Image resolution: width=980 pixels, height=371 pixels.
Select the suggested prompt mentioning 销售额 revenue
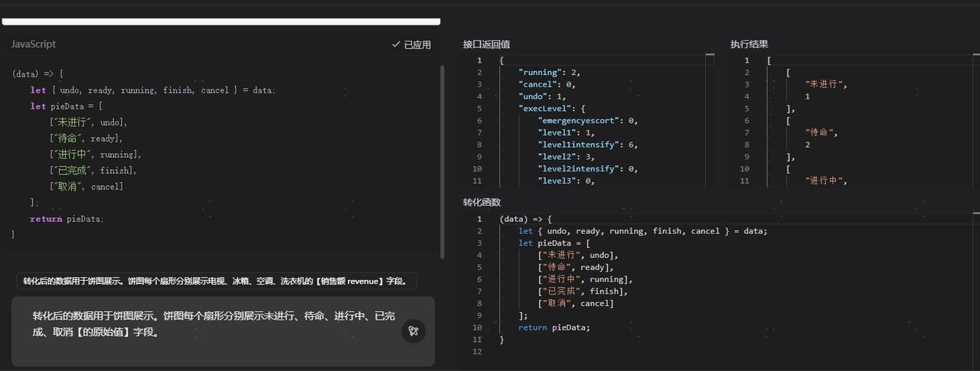pos(216,281)
